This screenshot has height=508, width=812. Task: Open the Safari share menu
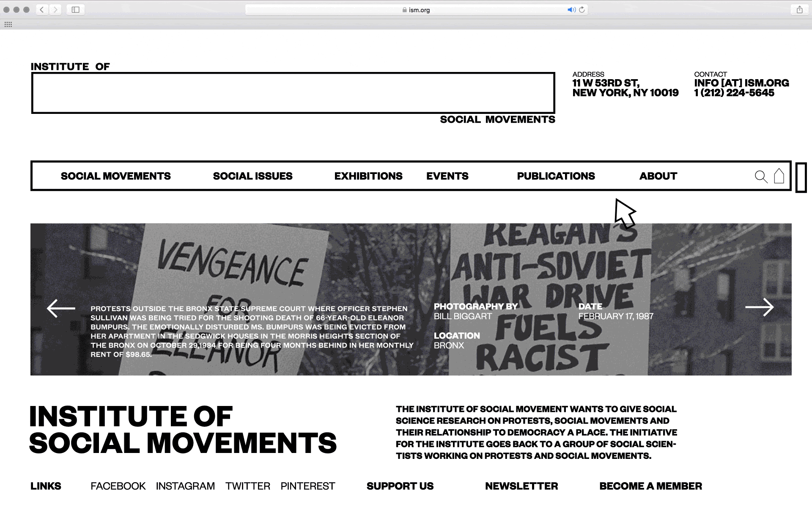click(x=799, y=10)
